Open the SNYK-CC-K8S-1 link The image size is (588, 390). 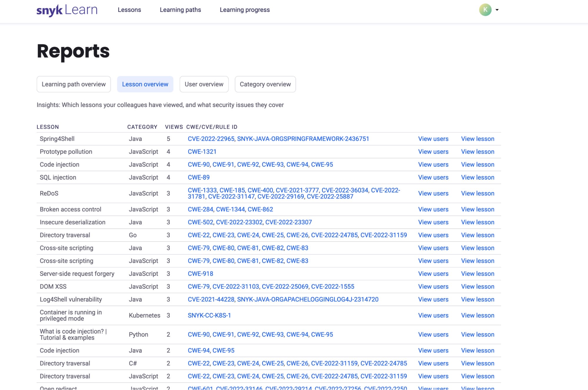coord(209,315)
